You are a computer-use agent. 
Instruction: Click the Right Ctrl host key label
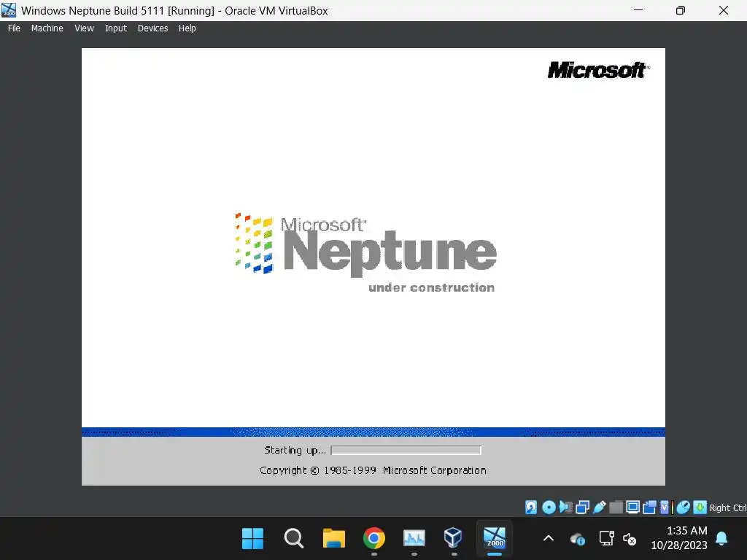click(728, 508)
